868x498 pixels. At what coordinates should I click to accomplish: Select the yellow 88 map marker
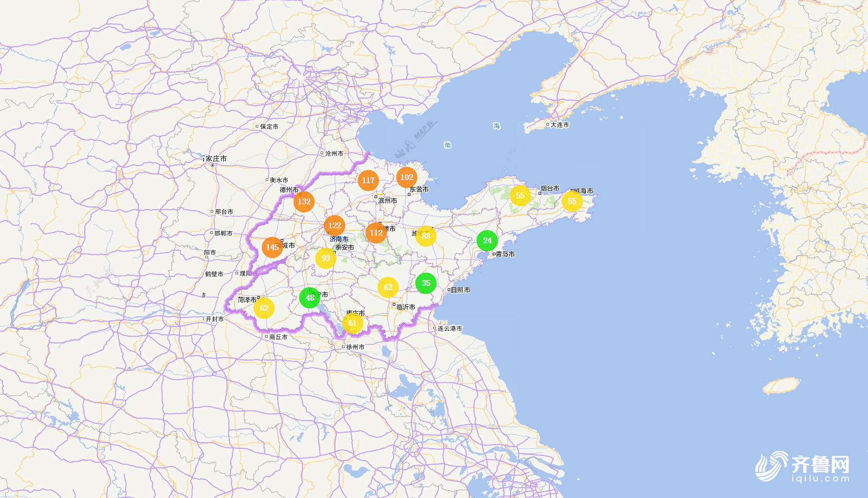point(426,236)
